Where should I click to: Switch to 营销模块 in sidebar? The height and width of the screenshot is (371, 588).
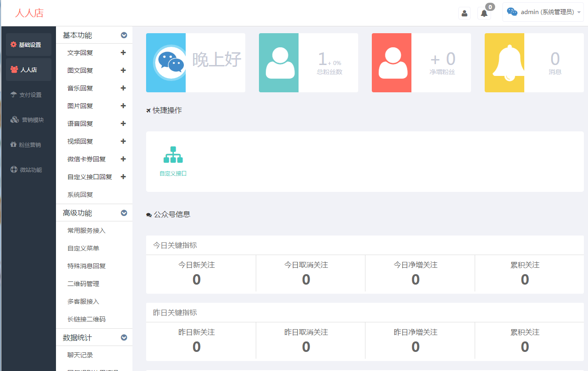29,120
